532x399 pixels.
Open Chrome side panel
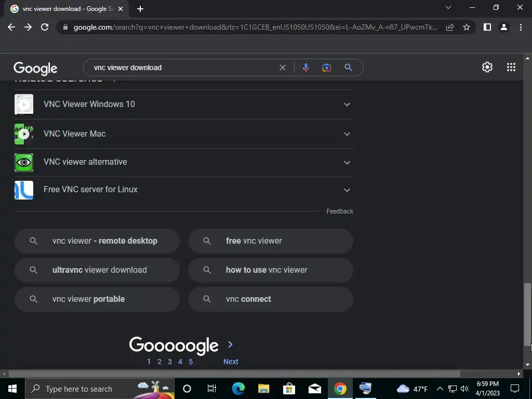tap(487, 27)
